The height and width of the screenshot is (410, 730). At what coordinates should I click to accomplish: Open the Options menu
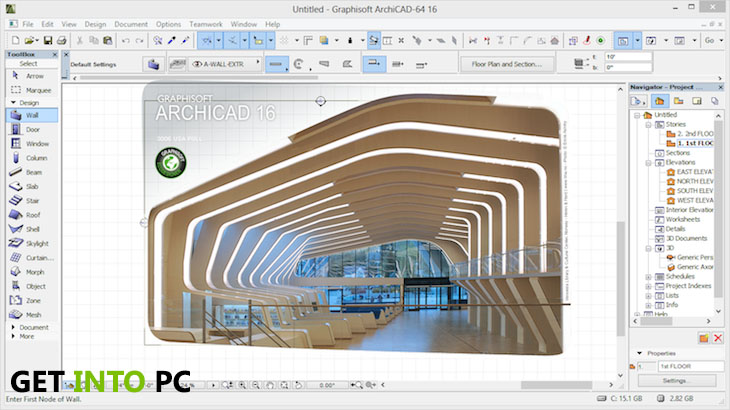click(x=168, y=24)
